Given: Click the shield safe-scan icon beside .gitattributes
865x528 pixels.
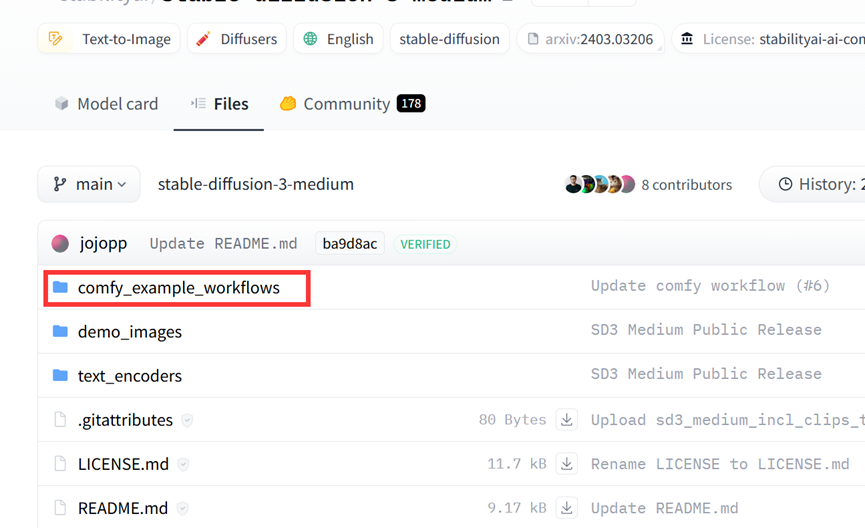Looking at the screenshot, I should [x=188, y=420].
